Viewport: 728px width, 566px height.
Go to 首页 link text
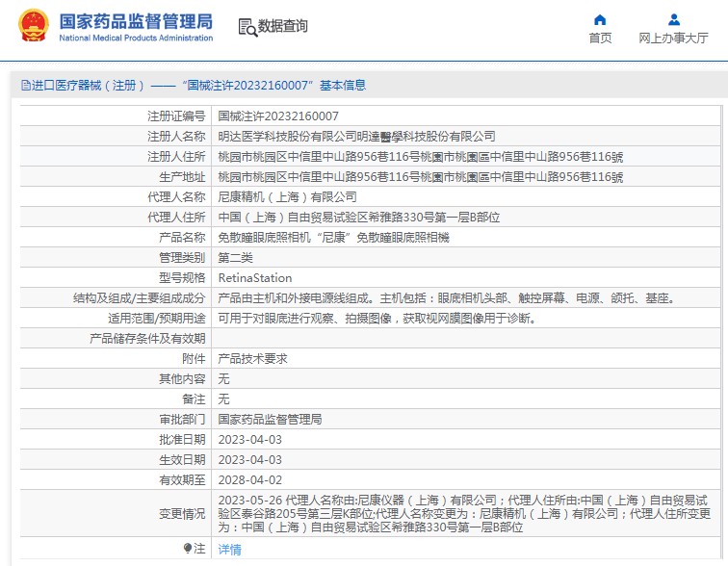(x=600, y=39)
